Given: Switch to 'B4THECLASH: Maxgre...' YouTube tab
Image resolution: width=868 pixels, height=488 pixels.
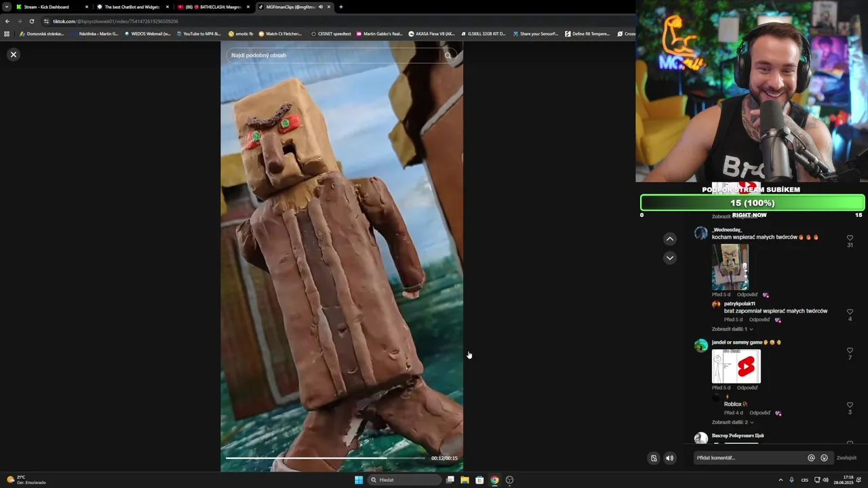Looking at the screenshot, I should 213,7.
